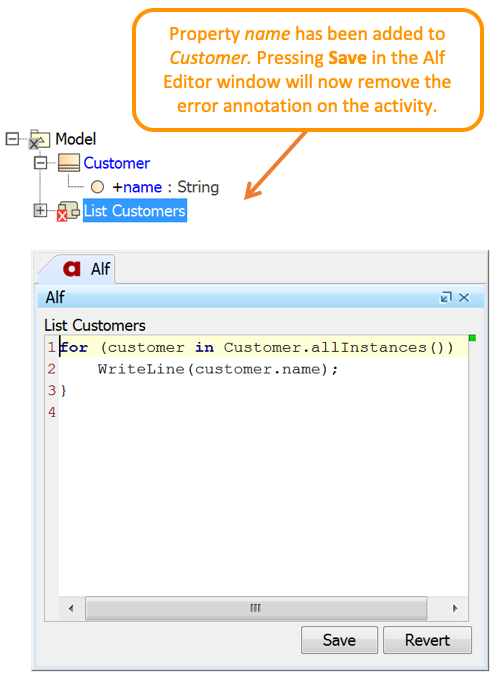This screenshot has height=680, width=496.
Task: Click the Model package icon
Action: [40, 139]
